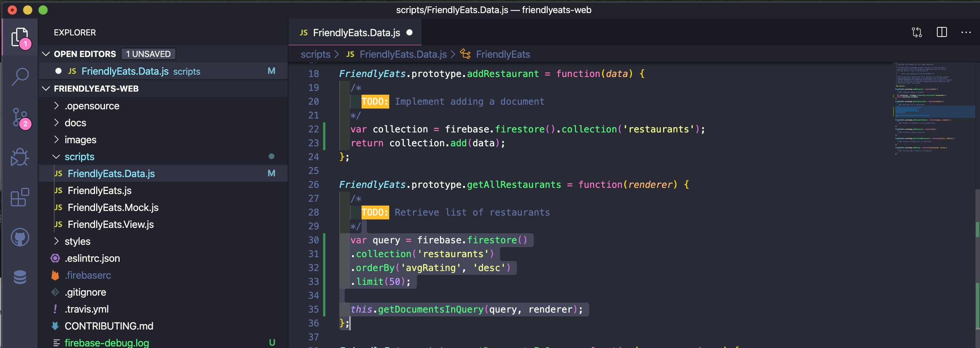Expand the styles folder
Screen dimensions: 980x348
(x=57, y=241)
